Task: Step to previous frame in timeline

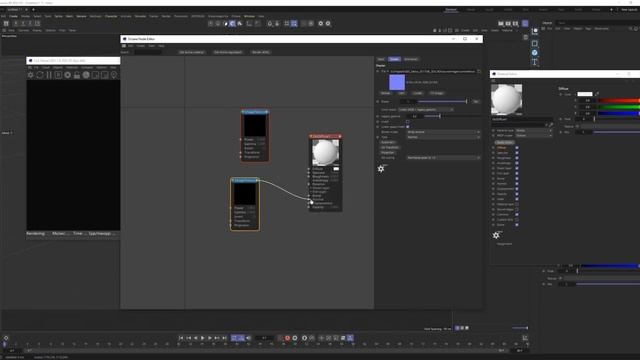Action: (x=196, y=338)
